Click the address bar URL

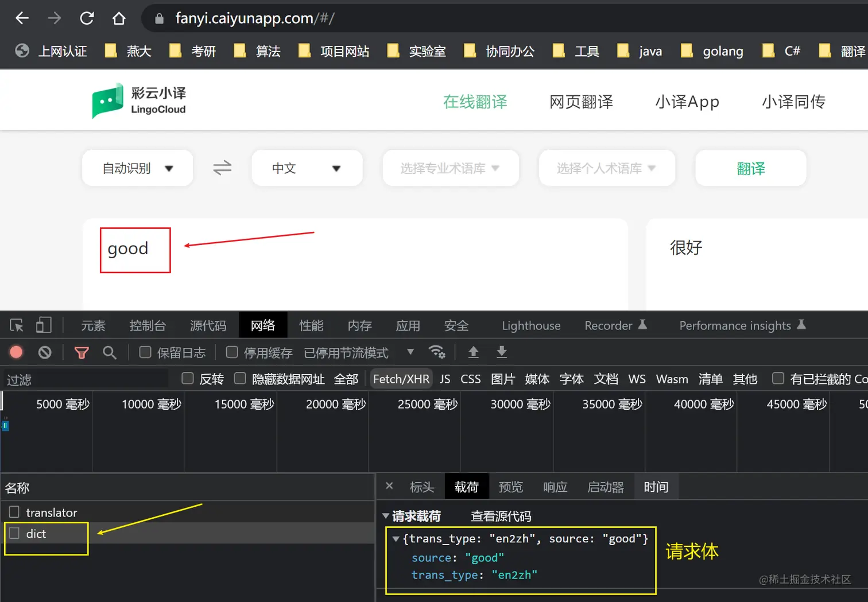255,18
